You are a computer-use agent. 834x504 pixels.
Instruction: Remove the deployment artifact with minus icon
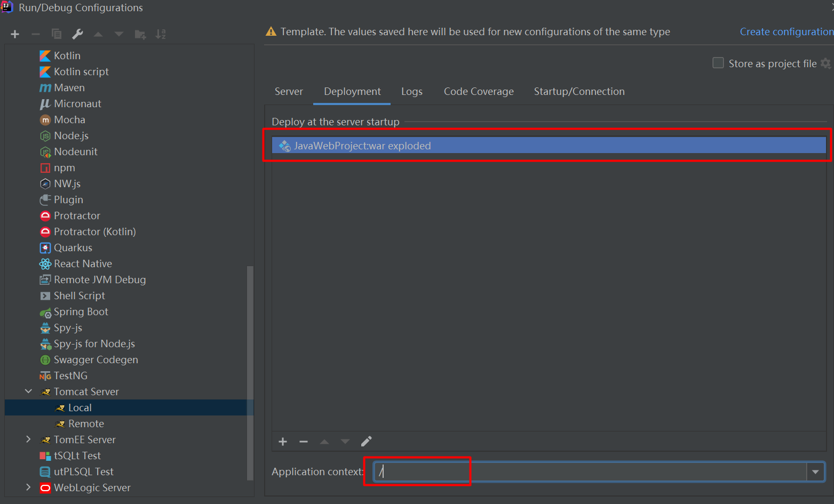(304, 442)
